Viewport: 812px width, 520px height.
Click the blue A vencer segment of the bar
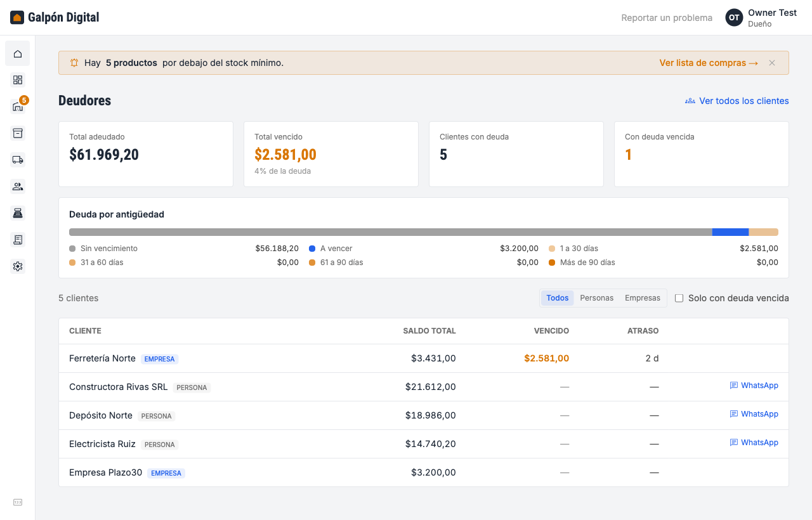tap(730, 232)
